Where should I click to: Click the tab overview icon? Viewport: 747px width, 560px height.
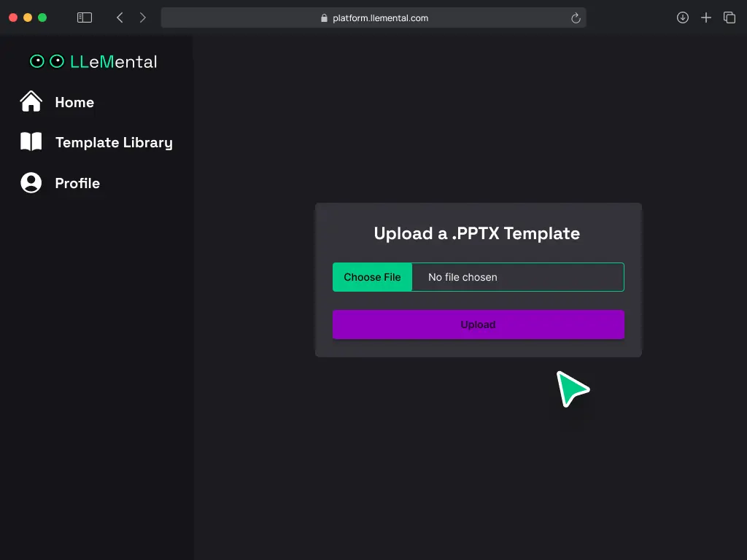point(729,17)
